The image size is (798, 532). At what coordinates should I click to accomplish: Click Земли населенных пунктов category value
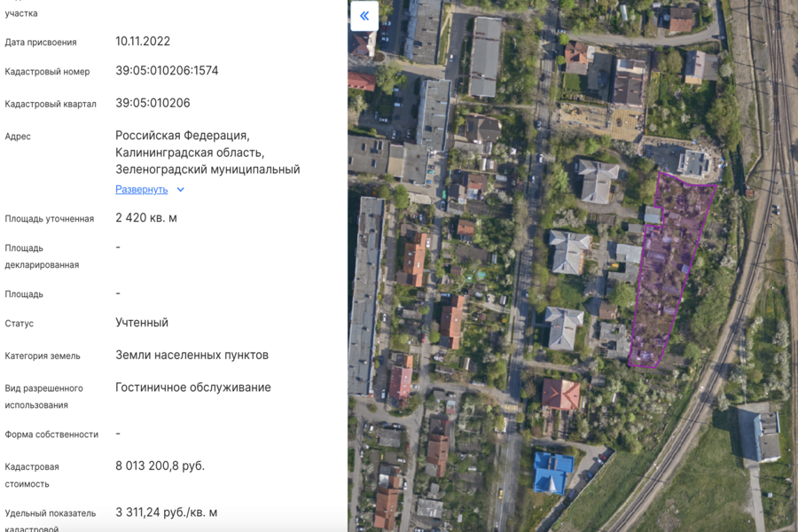point(192,356)
